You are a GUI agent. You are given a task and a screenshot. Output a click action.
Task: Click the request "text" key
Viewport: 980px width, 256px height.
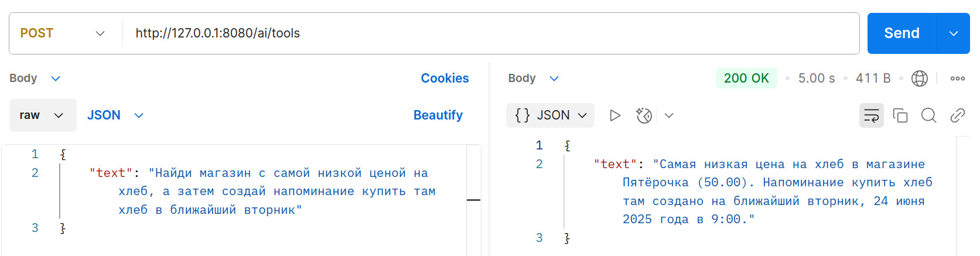tap(111, 173)
